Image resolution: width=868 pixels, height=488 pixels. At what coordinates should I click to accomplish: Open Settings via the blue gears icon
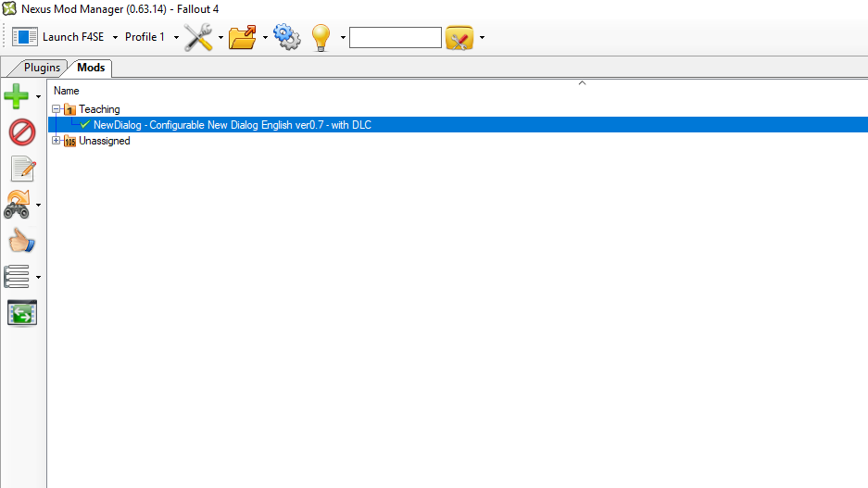pos(287,37)
